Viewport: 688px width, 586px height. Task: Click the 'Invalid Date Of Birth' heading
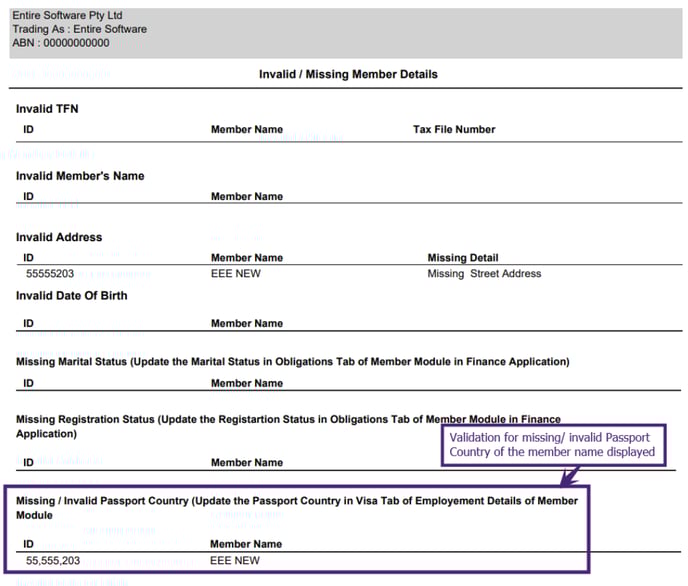point(72,296)
